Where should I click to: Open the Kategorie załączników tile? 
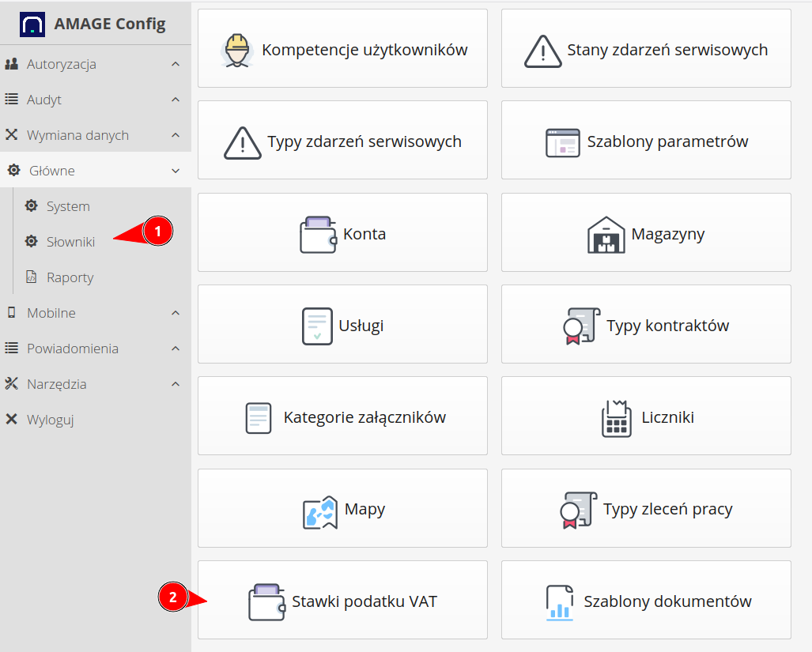click(x=342, y=416)
